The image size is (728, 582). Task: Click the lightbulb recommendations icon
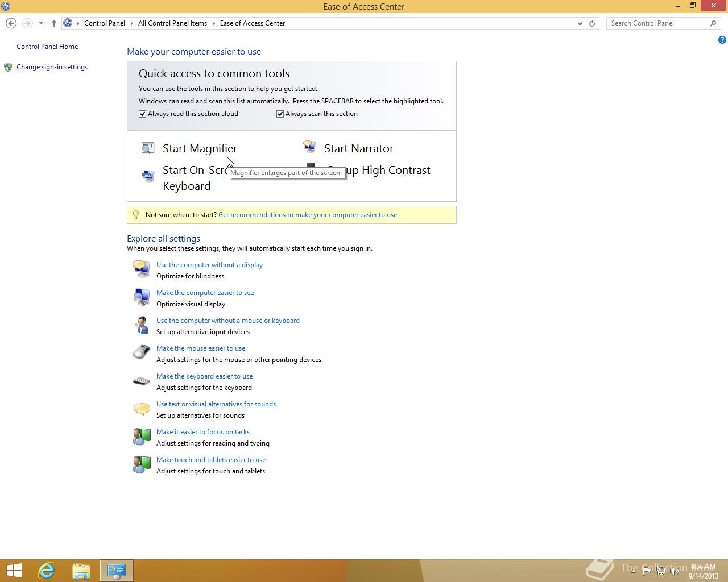click(135, 215)
